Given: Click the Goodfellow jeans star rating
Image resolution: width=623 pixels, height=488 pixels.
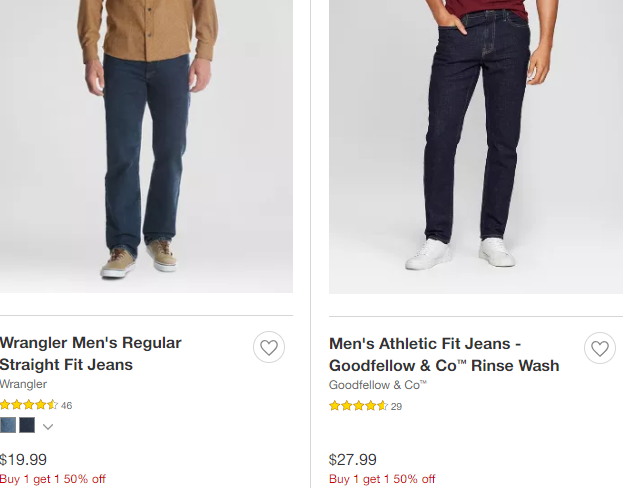Looking at the screenshot, I should (x=358, y=405).
